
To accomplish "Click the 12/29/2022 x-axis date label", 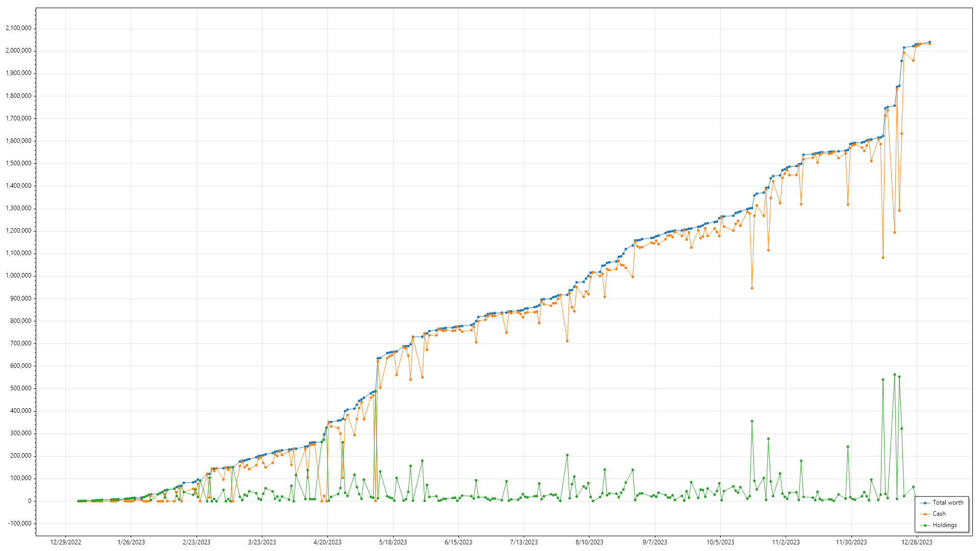I will point(65,542).
